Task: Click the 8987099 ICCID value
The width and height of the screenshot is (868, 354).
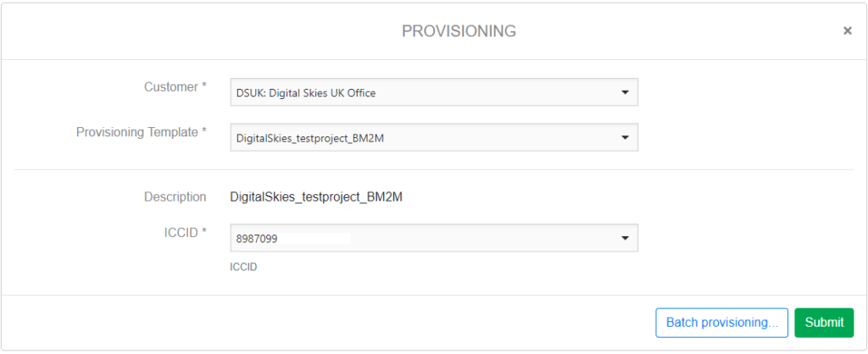Action: point(255,240)
